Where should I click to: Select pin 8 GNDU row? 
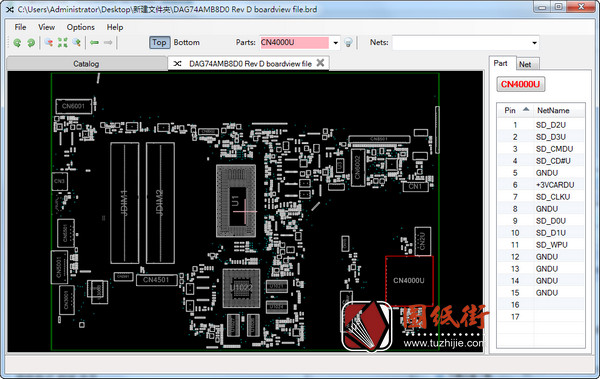point(541,209)
